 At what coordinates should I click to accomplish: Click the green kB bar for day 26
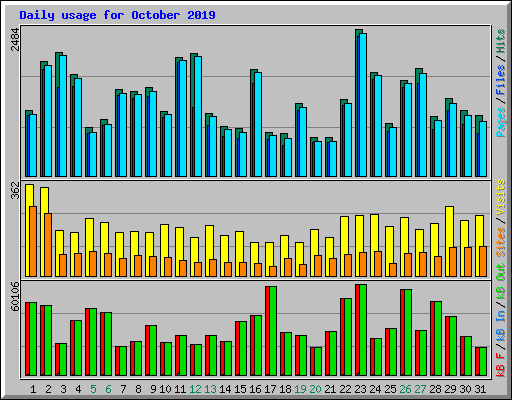point(408,333)
